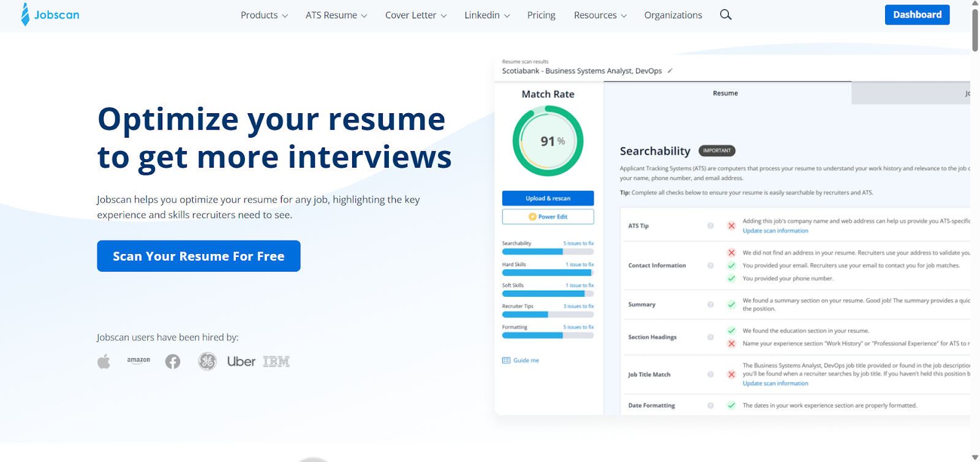
Task: Open the Organizations page
Action: tap(673, 15)
